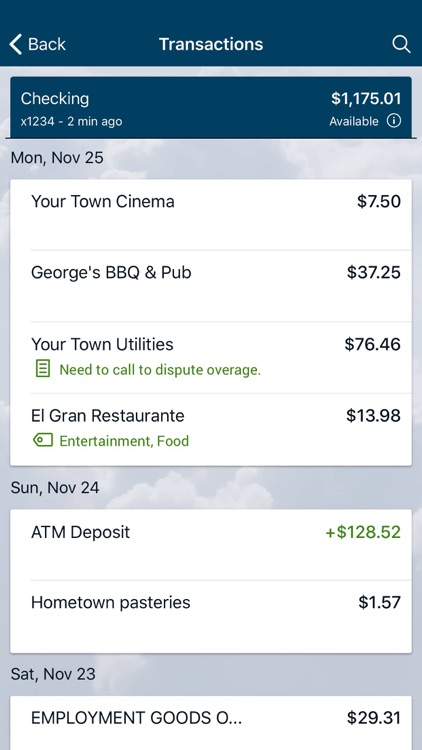This screenshot has width=422, height=750.
Task: Tap the note icon under Your Town Utilities
Action: [43, 369]
